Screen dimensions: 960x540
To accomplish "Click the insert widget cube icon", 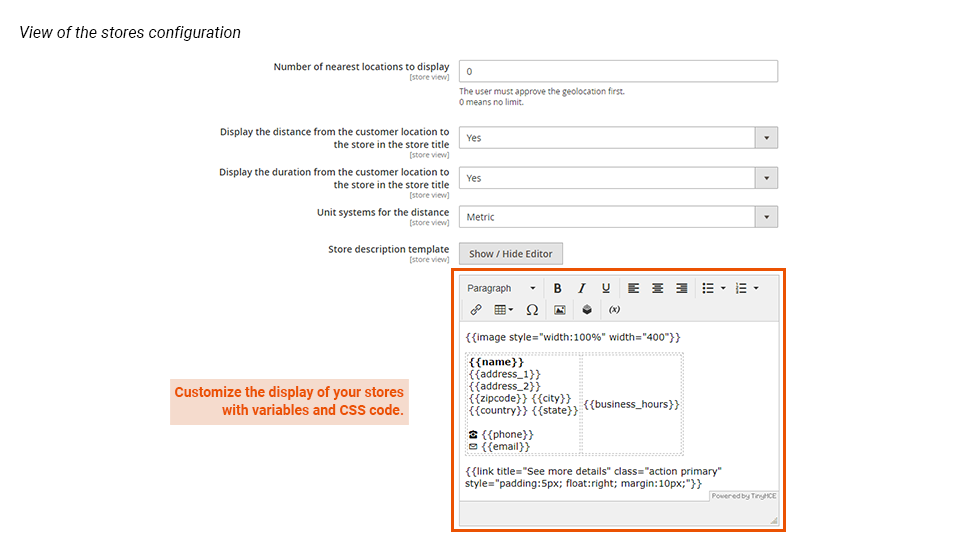I will click(x=587, y=310).
